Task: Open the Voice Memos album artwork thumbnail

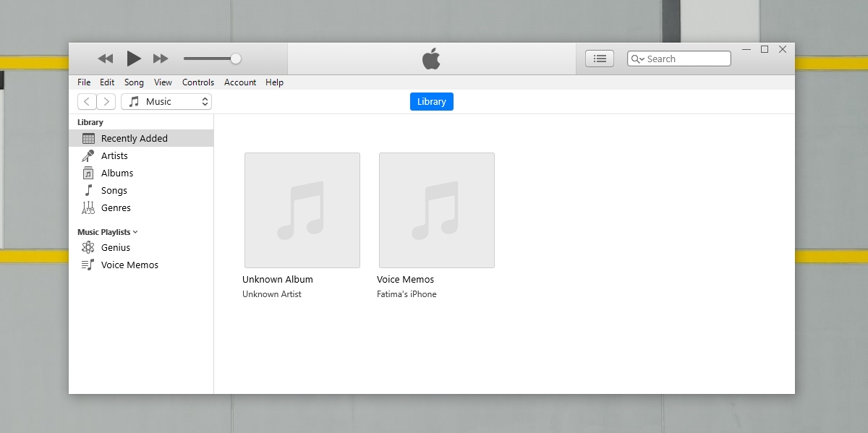Action: click(437, 210)
